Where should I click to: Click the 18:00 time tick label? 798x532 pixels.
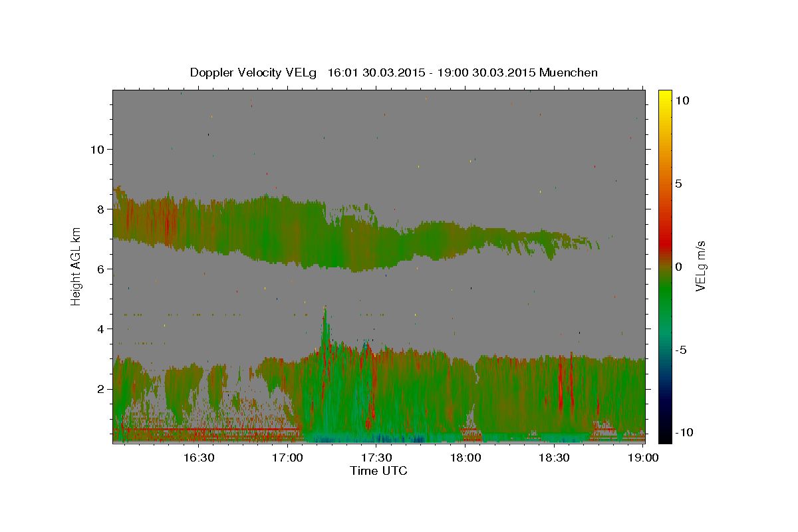coord(465,458)
